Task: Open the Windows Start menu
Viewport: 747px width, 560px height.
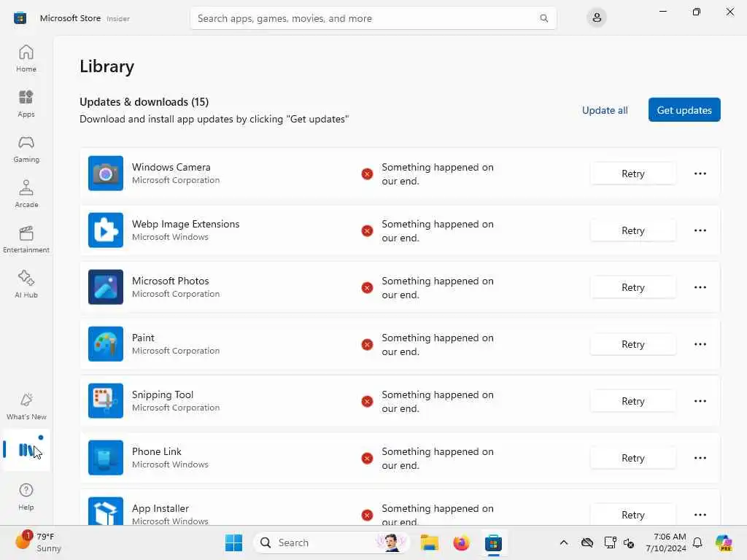Action: 233,542
